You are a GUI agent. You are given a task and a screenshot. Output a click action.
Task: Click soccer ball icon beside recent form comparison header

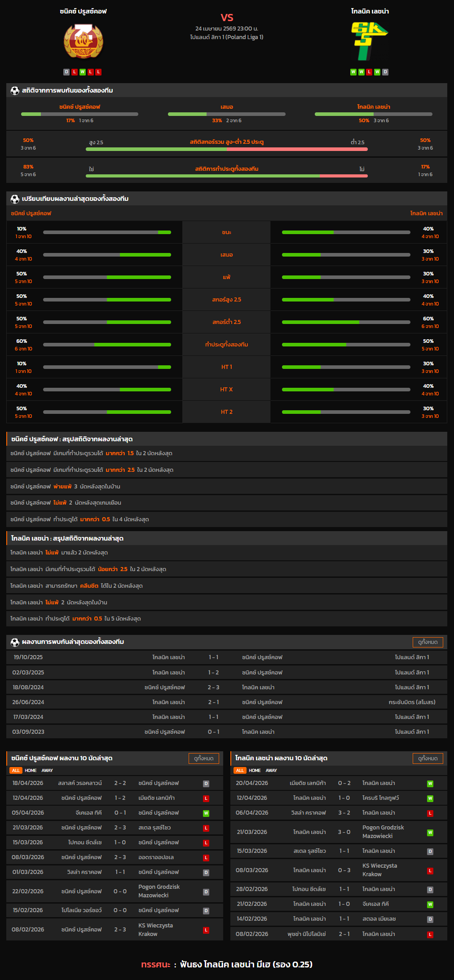click(15, 199)
